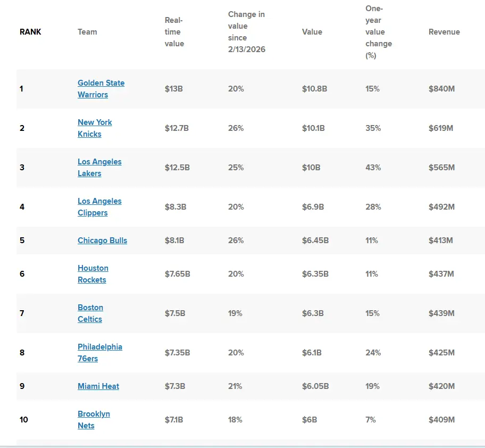Click the Change in value since 2/13/2026 header
Viewport: 485px width, 448px height.
click(x=247, y=32)
